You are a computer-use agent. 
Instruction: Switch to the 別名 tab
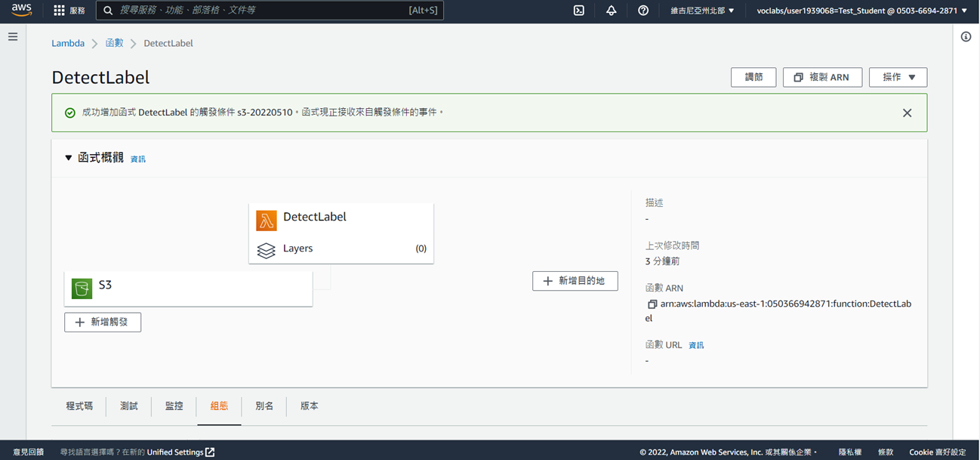264,406
